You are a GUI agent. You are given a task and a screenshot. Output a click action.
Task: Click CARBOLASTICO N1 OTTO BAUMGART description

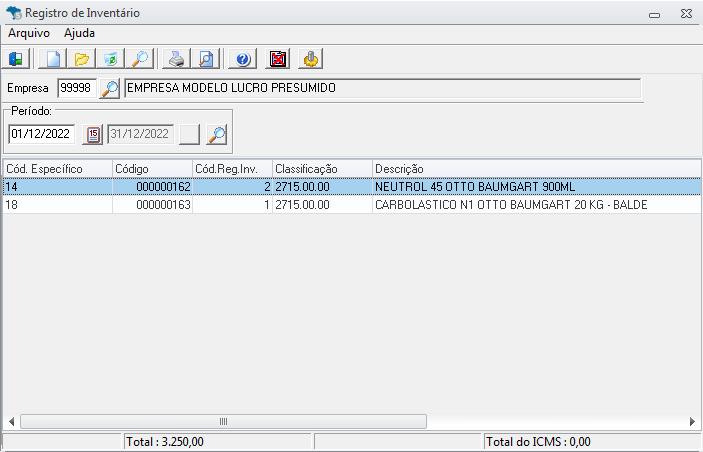(511, 205)
